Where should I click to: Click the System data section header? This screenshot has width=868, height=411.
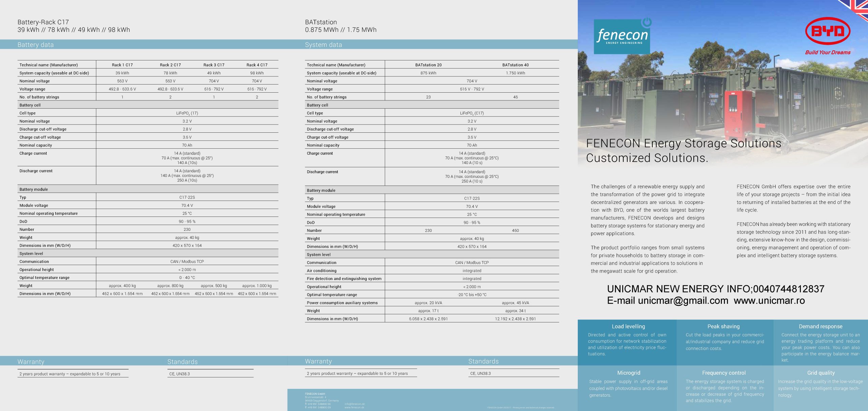[x=323, y=45]
